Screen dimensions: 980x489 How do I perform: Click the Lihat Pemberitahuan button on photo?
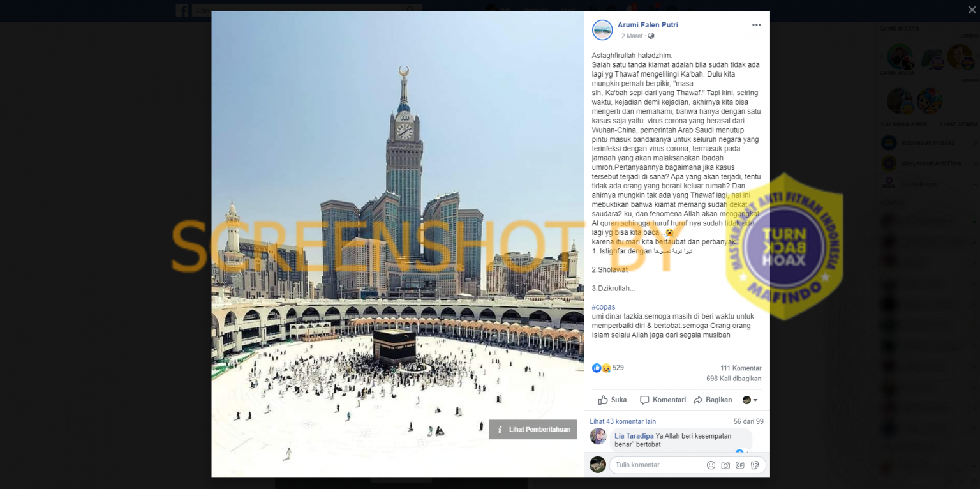click(533, 430)
